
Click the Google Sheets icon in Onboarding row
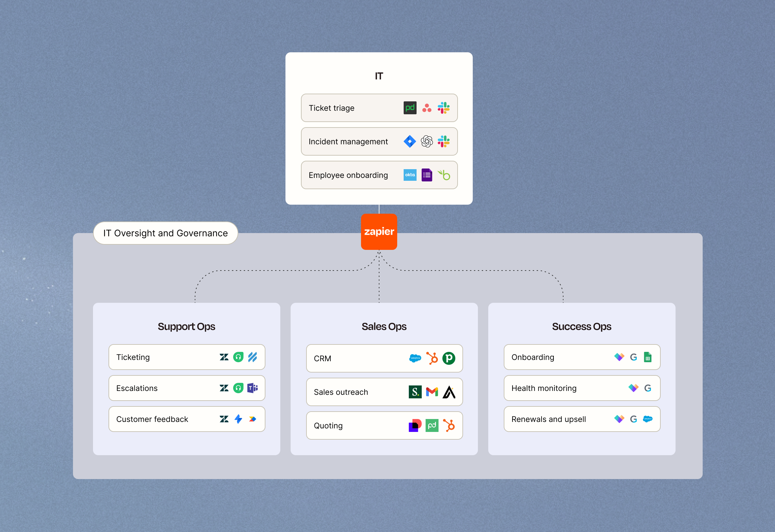coord(647,357)
